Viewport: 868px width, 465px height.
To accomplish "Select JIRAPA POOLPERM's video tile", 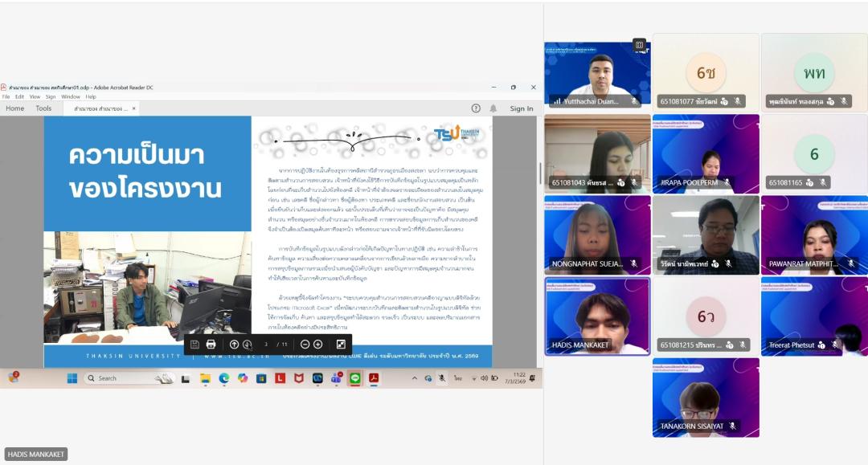I will pos(706,153).
